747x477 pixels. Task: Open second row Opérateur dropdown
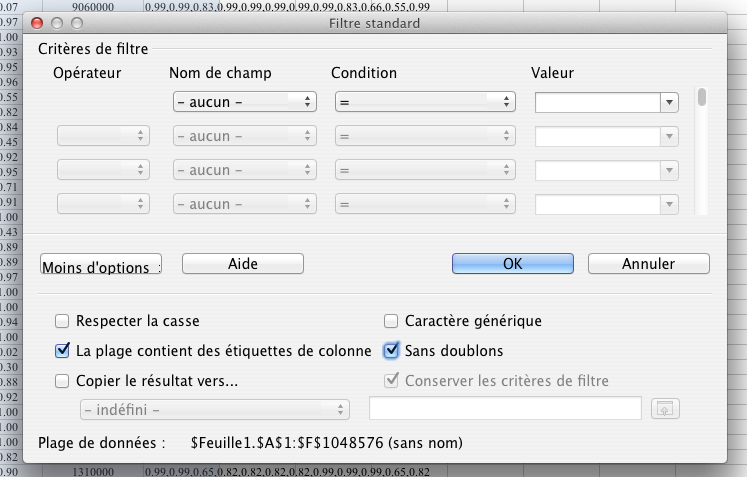tap(104, 136)
